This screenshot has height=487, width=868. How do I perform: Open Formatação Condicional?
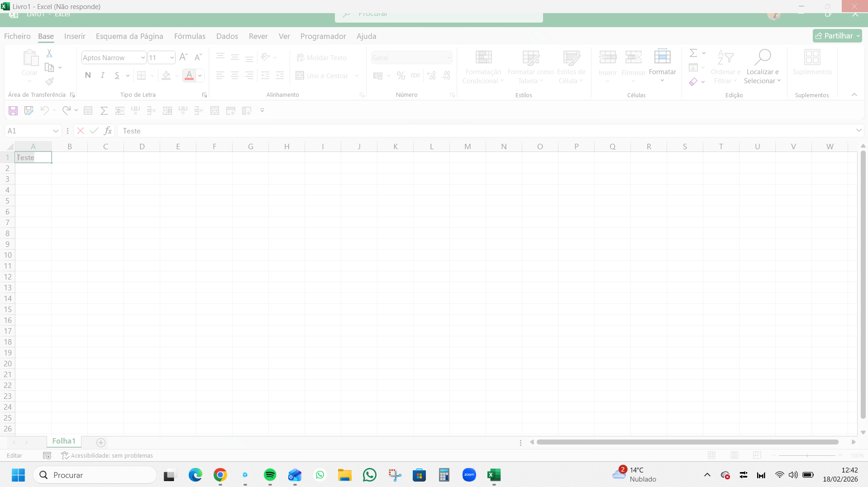tap(483, 67)
